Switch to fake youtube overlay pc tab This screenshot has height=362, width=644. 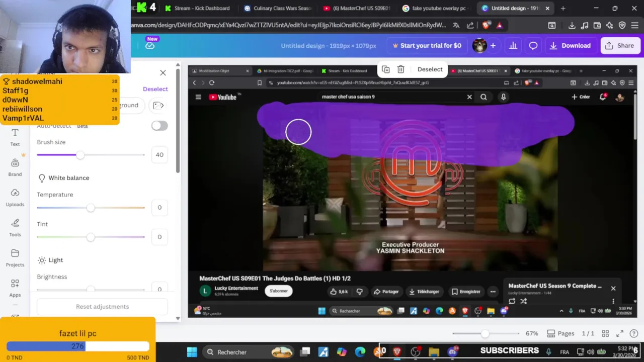[x=436, y=8]
